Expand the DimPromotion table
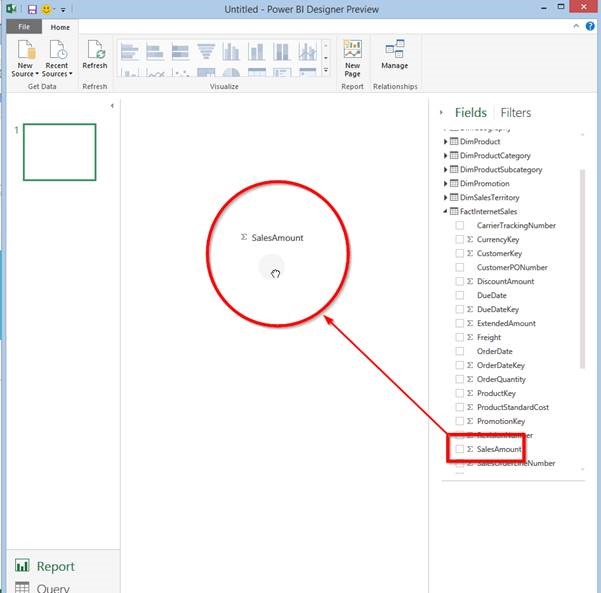 445,184
